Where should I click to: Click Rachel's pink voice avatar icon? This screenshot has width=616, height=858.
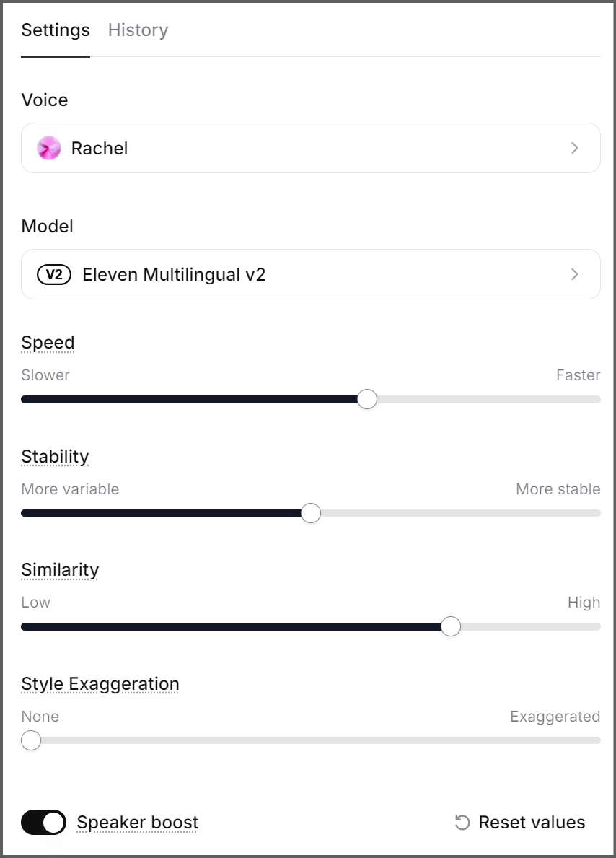click(x=49, y=148)
